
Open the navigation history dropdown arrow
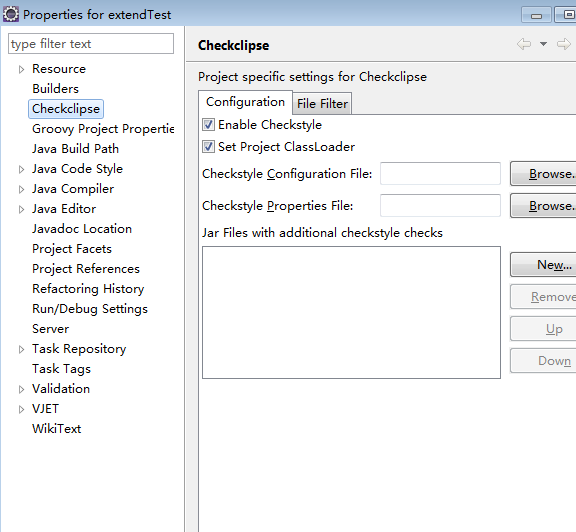click(543, 44)
